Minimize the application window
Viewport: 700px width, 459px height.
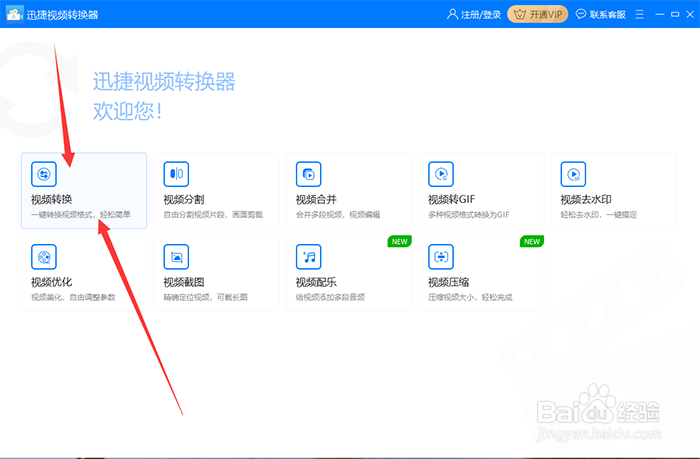click(x=659, y=15)
